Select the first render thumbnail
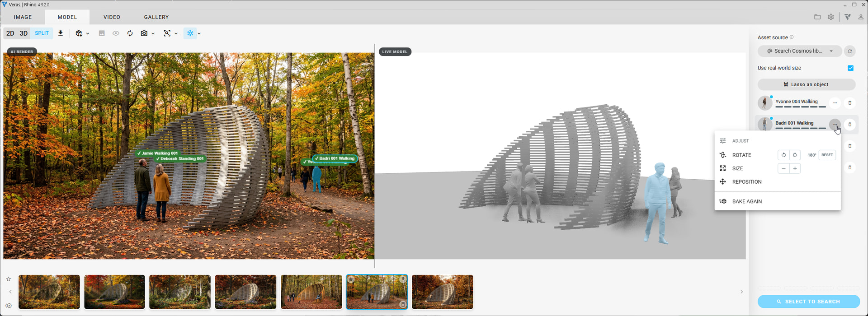The height and width of the screenshot is (316, 868). click(x=49, y=292)
